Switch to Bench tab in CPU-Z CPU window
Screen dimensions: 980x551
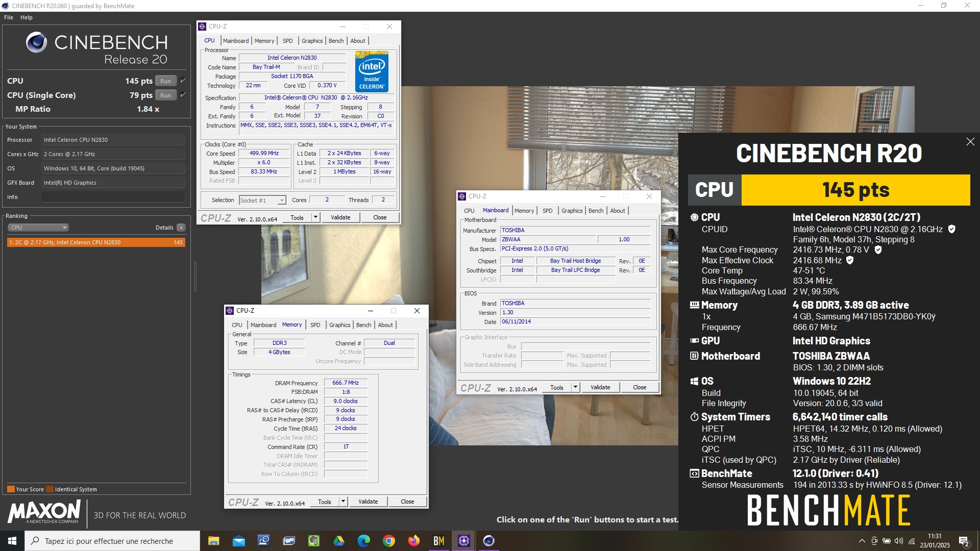click(x=336, y=41)
